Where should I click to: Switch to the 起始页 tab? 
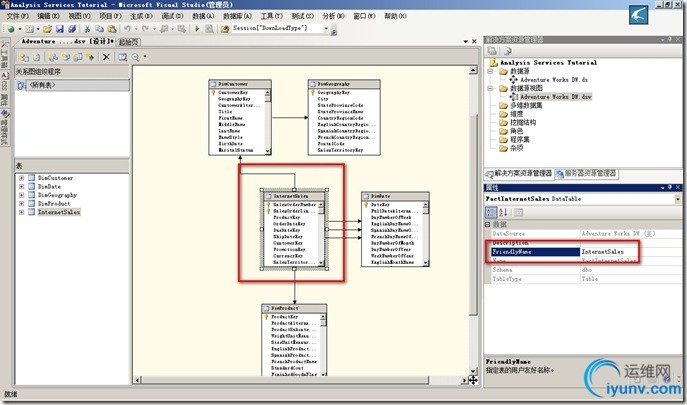pyautogui.click(x=128, y=42)
